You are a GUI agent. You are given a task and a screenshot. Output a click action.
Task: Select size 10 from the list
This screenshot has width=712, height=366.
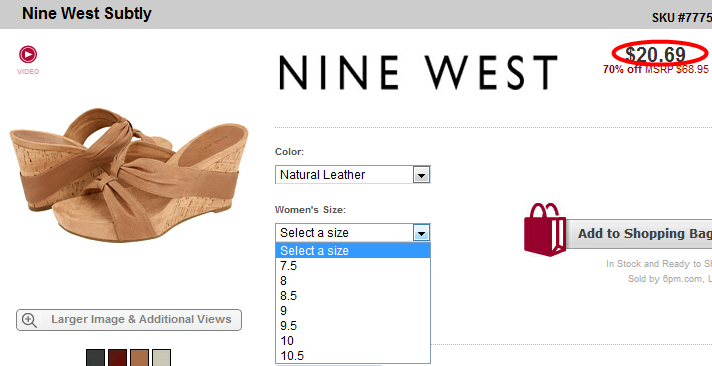[x=353, y=341]
